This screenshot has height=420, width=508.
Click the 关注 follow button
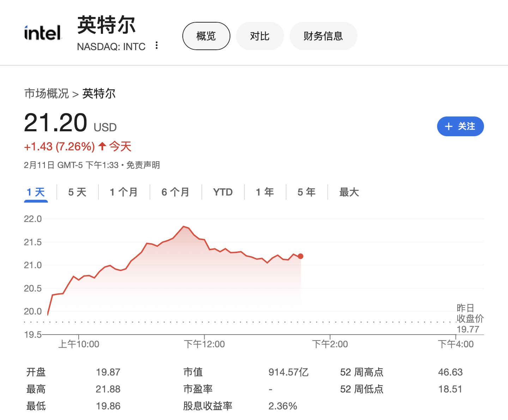point(460,126)
